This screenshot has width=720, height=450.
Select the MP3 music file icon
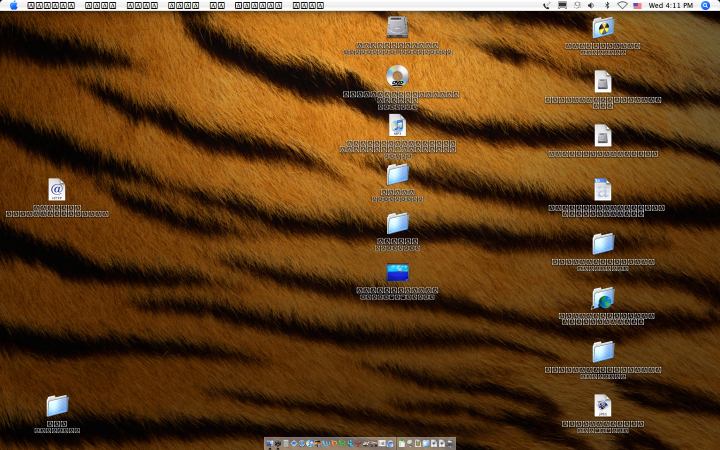(x=397, y=125)
